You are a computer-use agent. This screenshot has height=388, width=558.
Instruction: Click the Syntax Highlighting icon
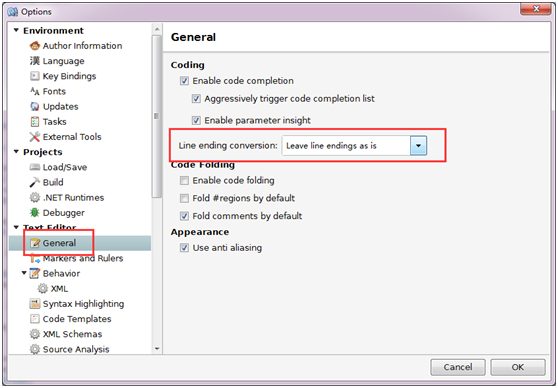(35, 304)
